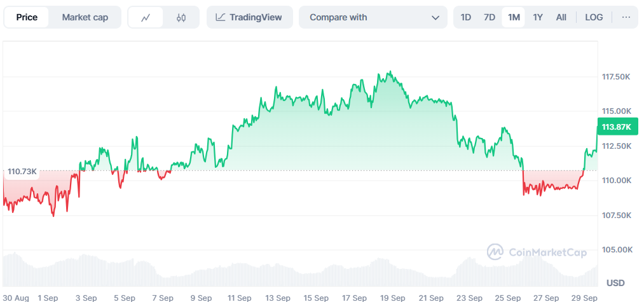This screenshot has height=302, width=644.
Task: Select the Market cap tab
Action: click(85, 18)
